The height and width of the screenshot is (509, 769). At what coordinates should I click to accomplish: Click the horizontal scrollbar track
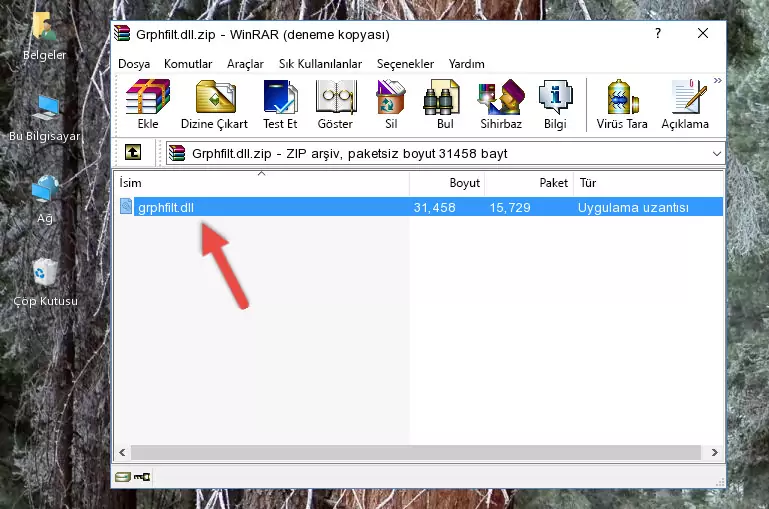coord(416,452)
